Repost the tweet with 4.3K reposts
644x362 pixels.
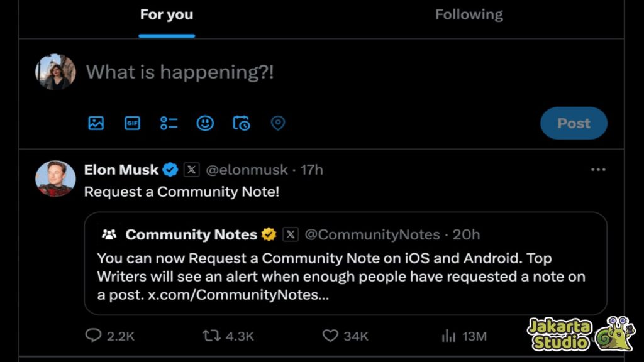click(x=211, y=336)
